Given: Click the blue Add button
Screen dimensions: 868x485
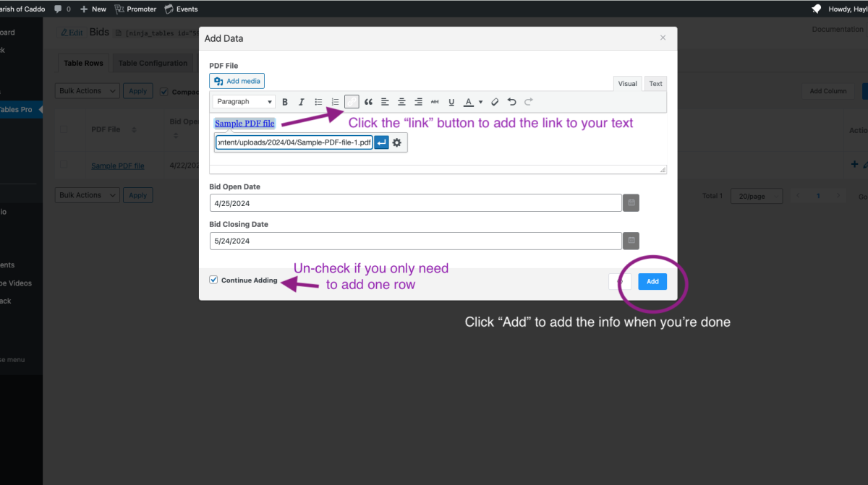Looking at the screenshot, I should click(x=652, y=281).
